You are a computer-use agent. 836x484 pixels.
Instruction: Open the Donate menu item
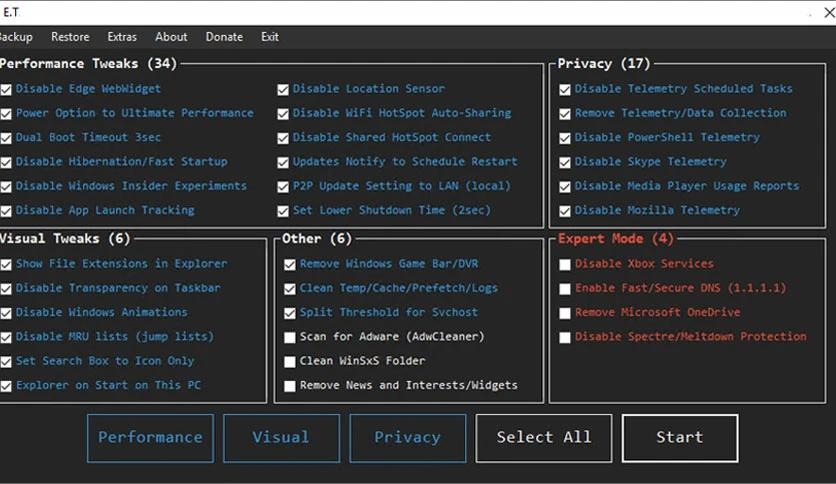click(x=224, y=37)
